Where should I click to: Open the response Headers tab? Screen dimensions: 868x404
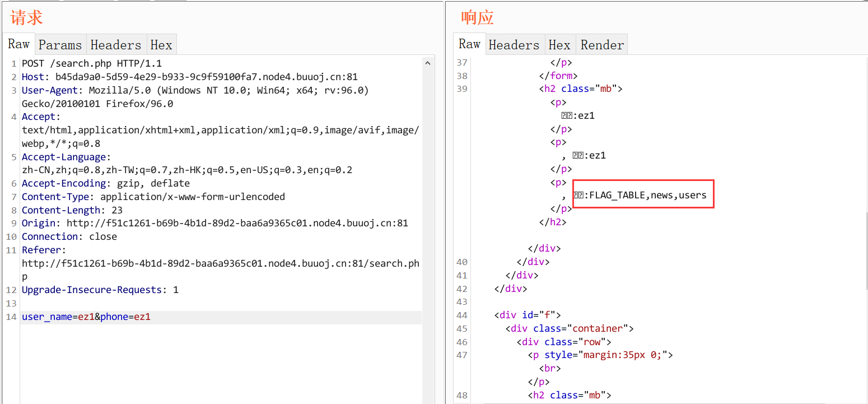coord(514,45)
